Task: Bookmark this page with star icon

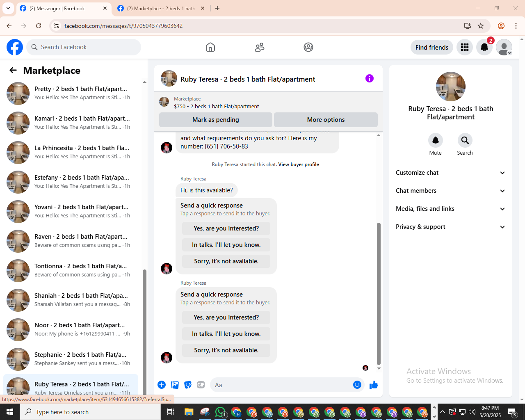Action: 481,26
